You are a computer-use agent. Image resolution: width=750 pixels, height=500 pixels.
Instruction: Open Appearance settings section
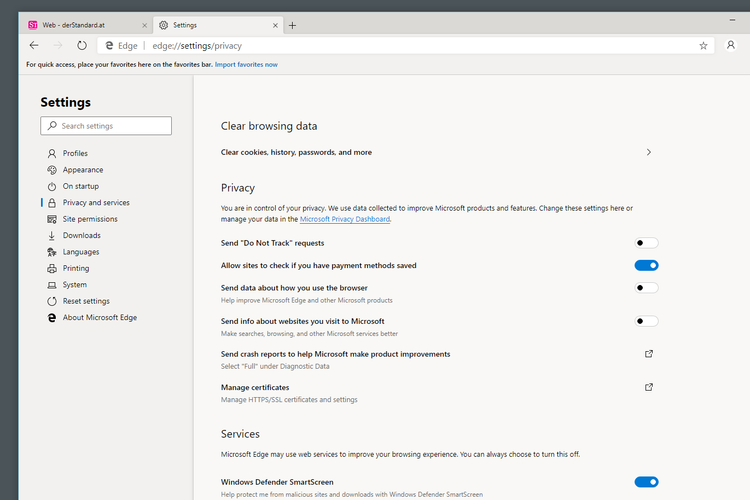[83, 170]
